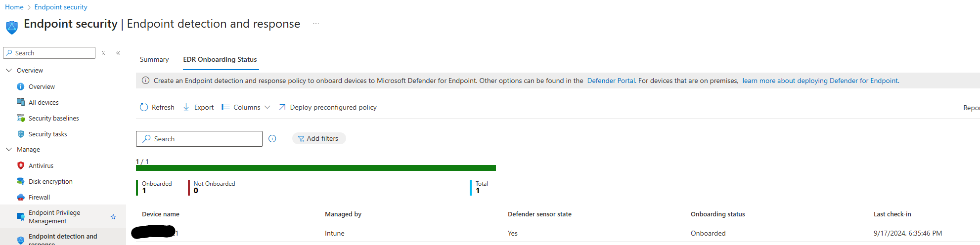Sort by Managed by column header
The height and width of the screenshot is (245, 980).
[343, 214]
